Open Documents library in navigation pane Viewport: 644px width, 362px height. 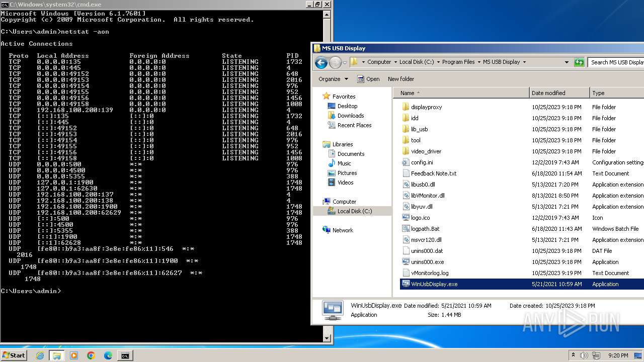click(x=351, y=154)
